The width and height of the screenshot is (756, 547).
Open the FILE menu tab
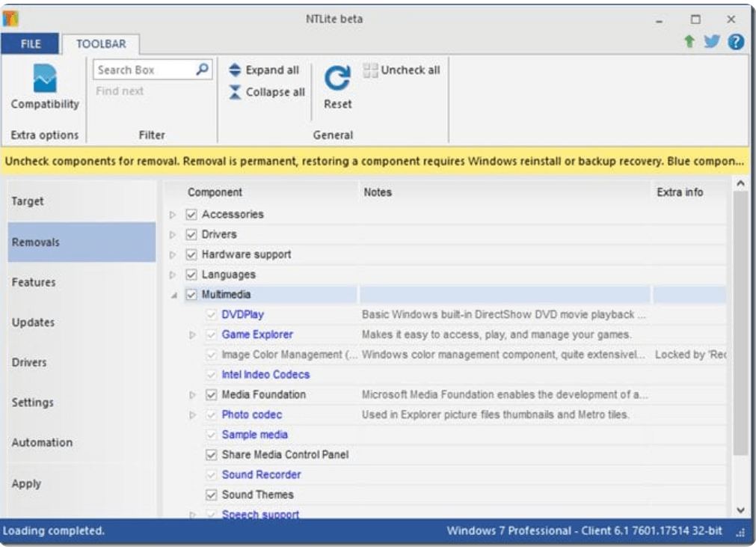(x=31, y=43)
